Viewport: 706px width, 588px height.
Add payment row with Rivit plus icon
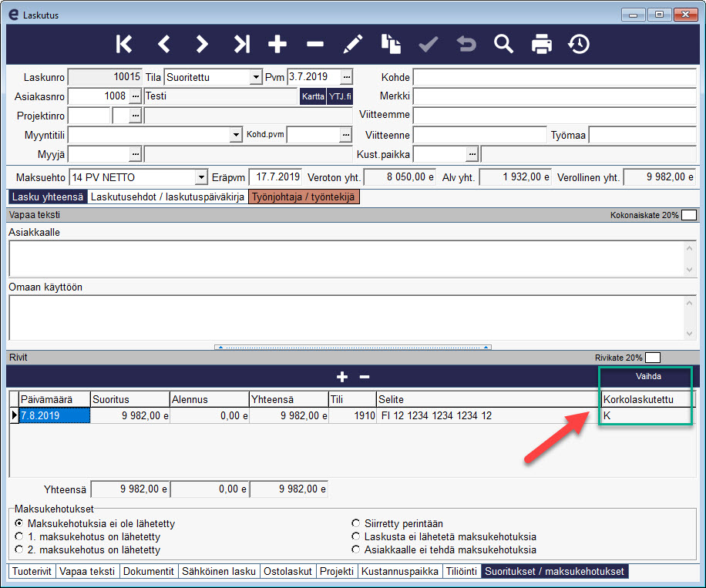click(x=342, y=376)
